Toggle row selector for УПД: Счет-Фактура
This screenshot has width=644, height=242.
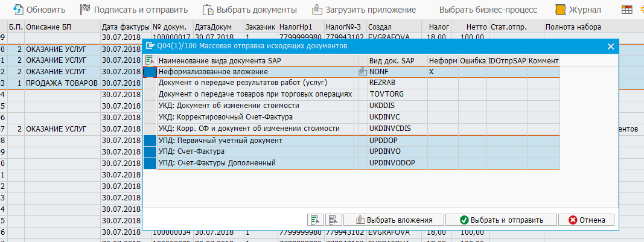(150, 151)
